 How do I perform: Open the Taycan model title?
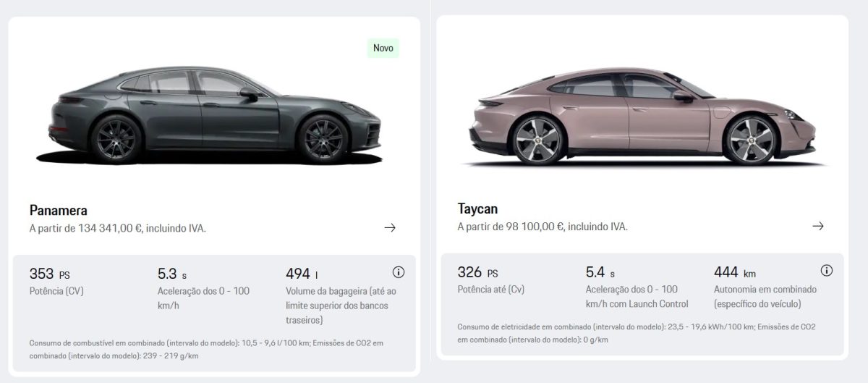[x=477, y=209]
